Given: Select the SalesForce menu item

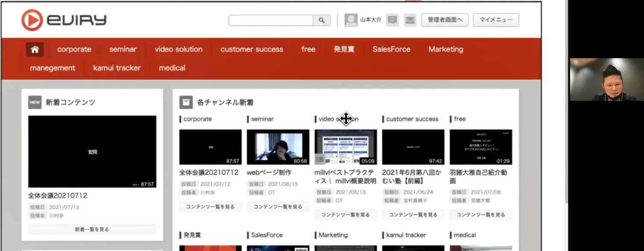Looking at the screenshot, I should (x=391, y=49).
